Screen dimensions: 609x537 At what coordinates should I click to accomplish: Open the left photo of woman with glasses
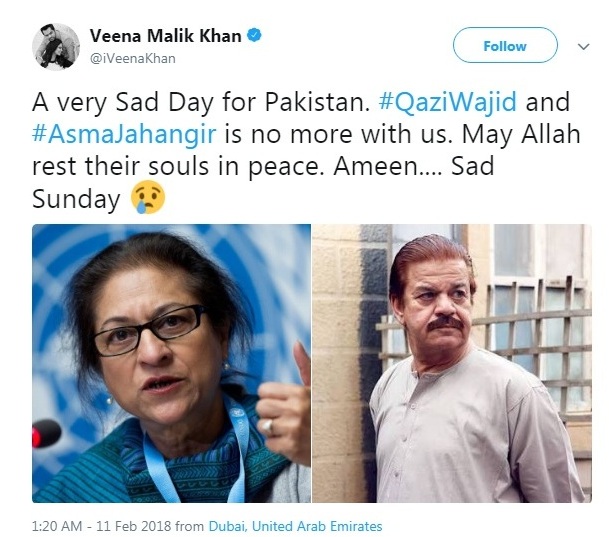coord(171,362)
